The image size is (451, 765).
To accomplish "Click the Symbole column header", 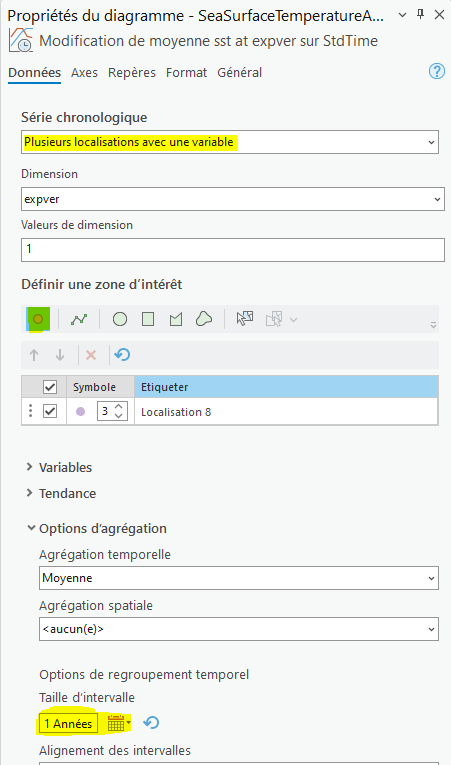I will point(100,387).
